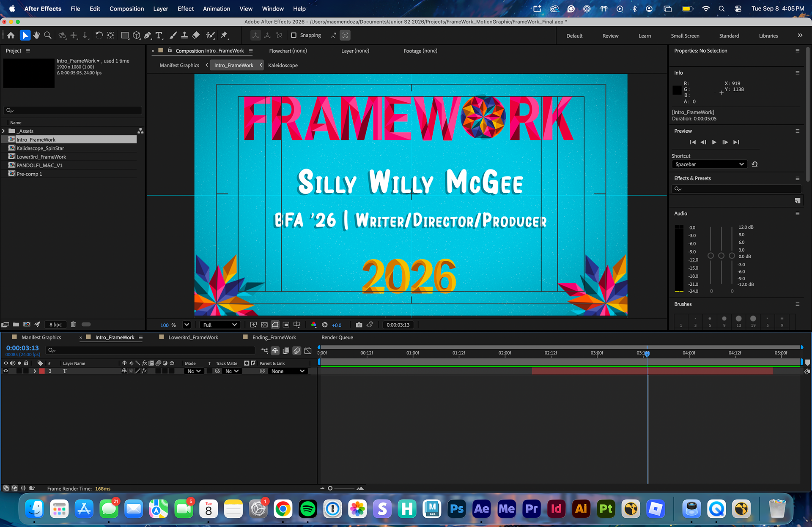Image resolution: width=812 pixels, height=527 pixels.
Task: Open the layer 3 blending Mode dropdown
Action: (194, 371)
